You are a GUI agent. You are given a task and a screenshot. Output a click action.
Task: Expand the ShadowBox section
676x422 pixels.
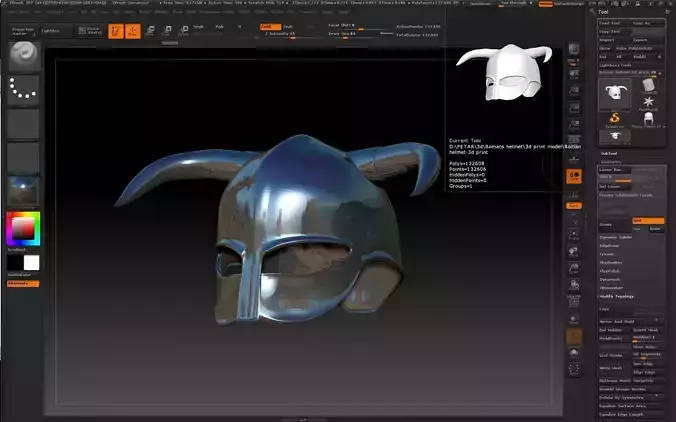[611, 263]
